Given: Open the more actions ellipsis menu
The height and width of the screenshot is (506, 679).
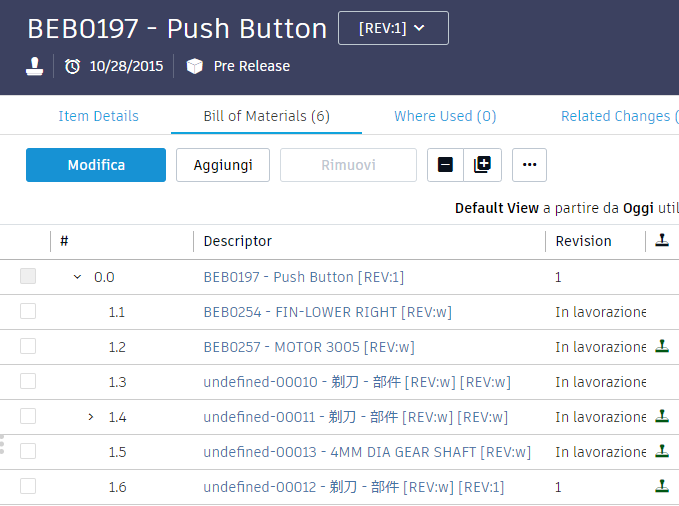Looking at the screenshot, I should tap(529, 165).
